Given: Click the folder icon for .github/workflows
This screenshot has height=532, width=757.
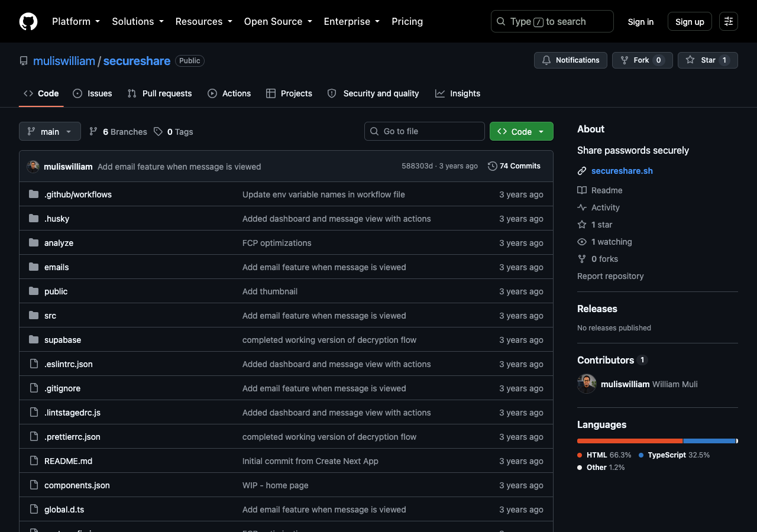Looking at the screenshot, I should point(34,194).
